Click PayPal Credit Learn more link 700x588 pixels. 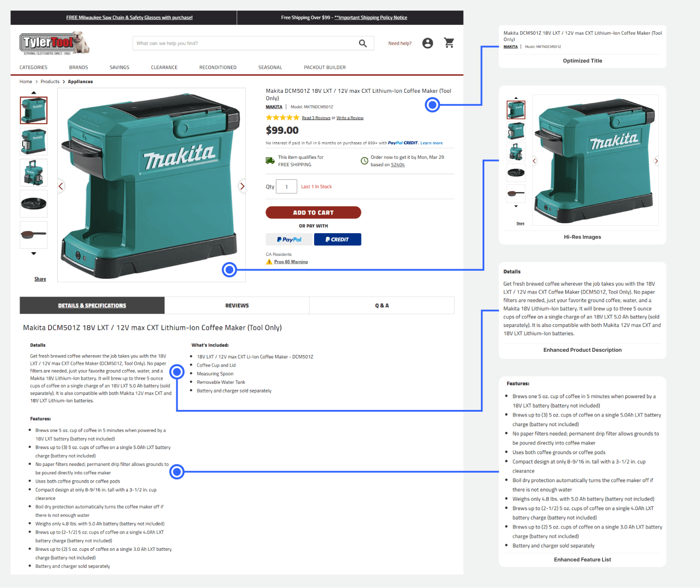point(431,143)
